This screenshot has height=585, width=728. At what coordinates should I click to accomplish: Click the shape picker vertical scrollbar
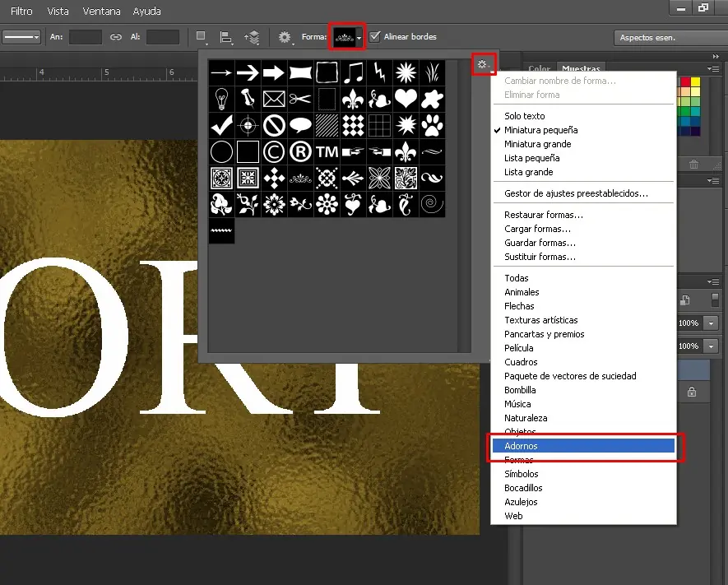(464, 206)
